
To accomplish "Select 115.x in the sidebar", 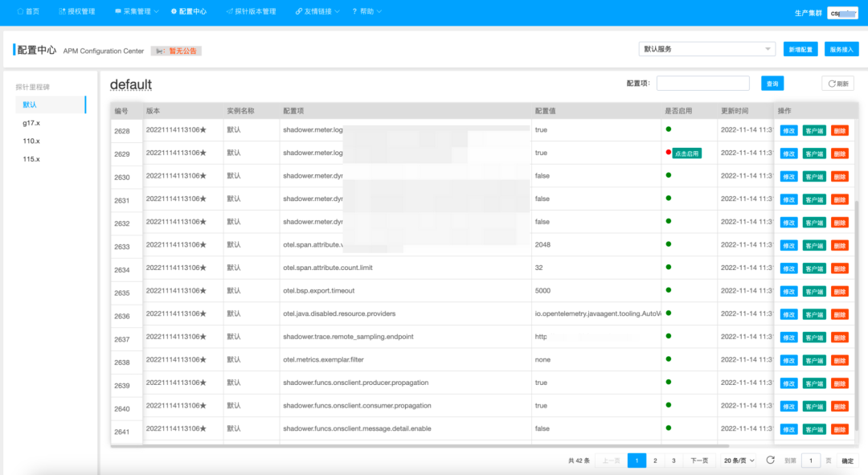I will tap(31, 159).
